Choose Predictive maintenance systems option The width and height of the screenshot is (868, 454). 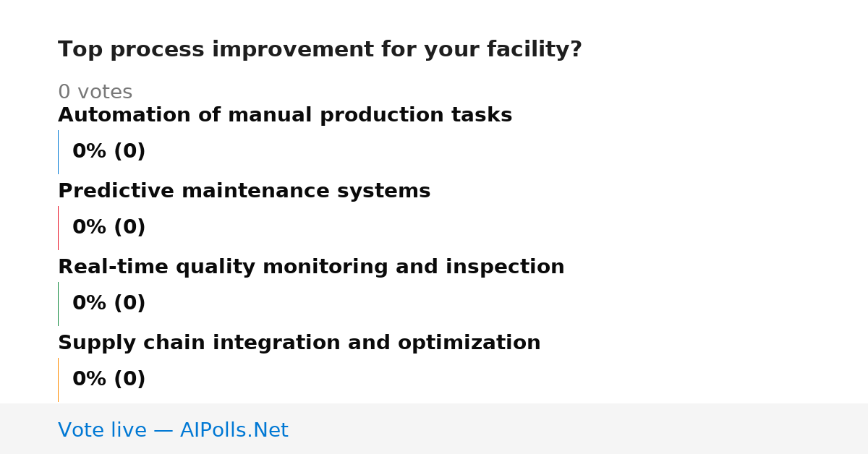(244, 191)
